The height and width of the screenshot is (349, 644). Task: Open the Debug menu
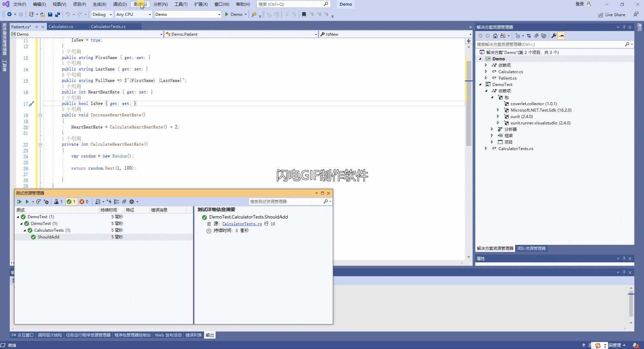[x=120, y=4]
